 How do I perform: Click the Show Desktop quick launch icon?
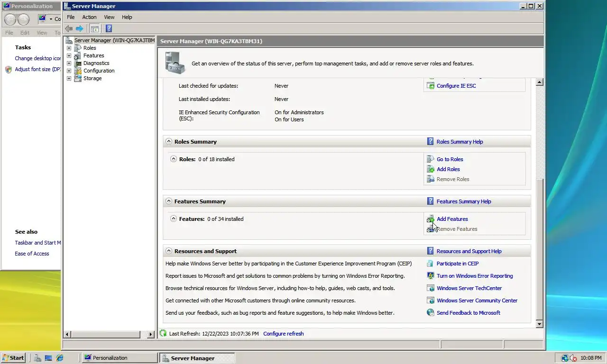48,358
